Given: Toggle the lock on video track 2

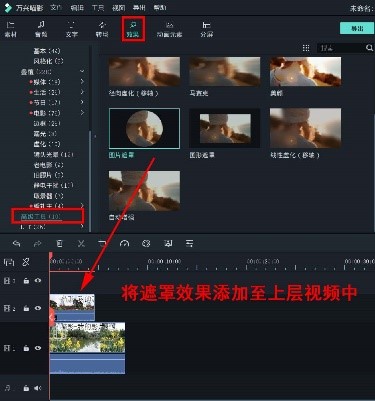Looking at the screenshot, I should (26, 308).
